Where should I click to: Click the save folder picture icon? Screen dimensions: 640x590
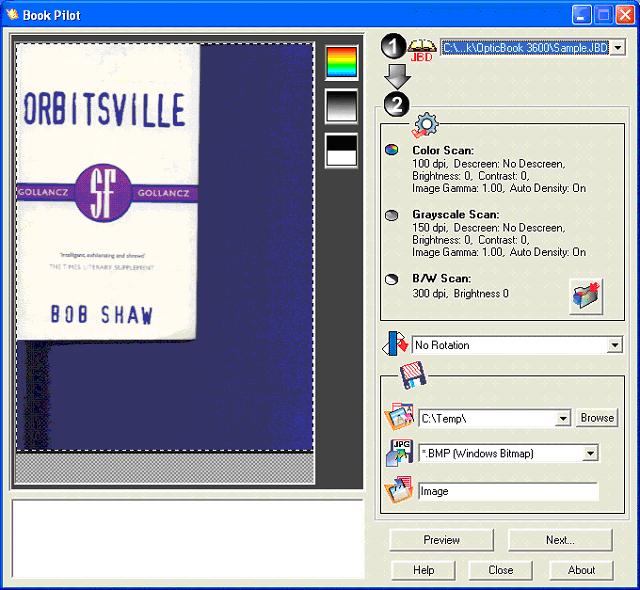[399, 417]
